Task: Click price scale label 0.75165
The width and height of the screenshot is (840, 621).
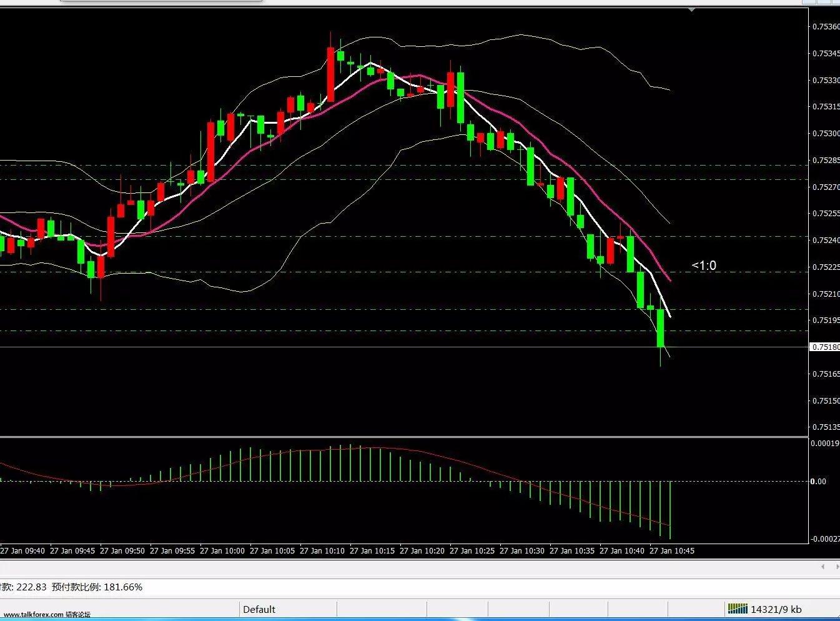Action: coord(826,374)
